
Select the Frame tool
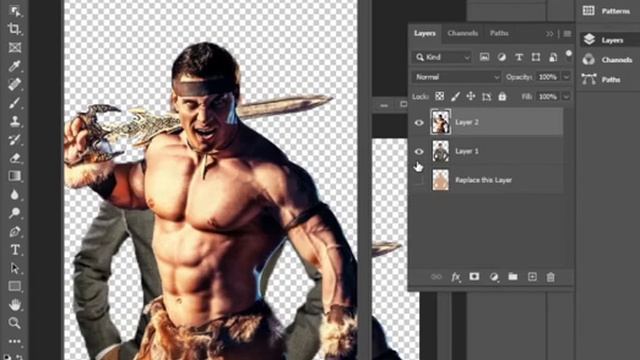[x=15, y=47]
